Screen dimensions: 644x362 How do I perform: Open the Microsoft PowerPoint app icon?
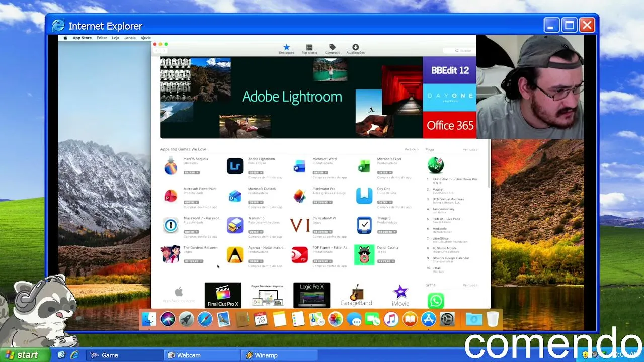click(x=171, y=196)
